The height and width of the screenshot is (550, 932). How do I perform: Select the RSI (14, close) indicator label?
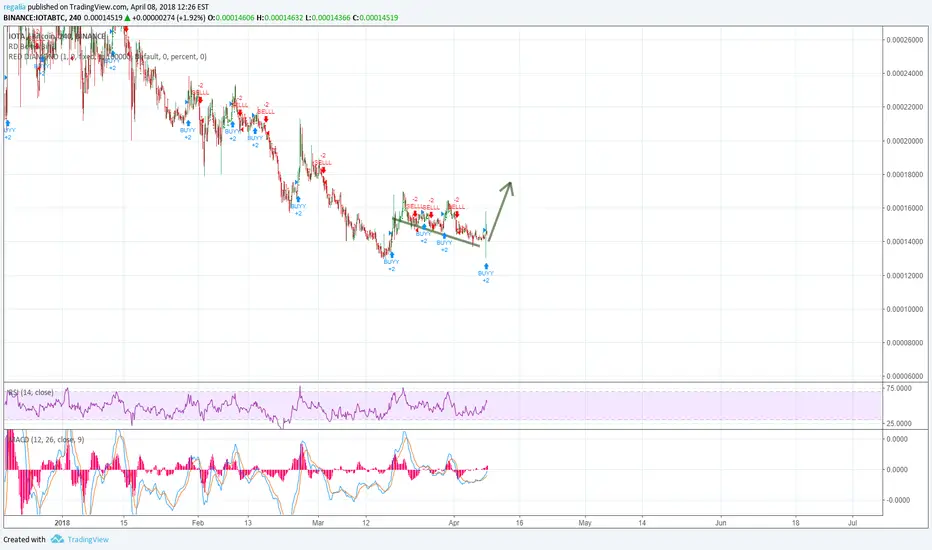coord(30,392)
